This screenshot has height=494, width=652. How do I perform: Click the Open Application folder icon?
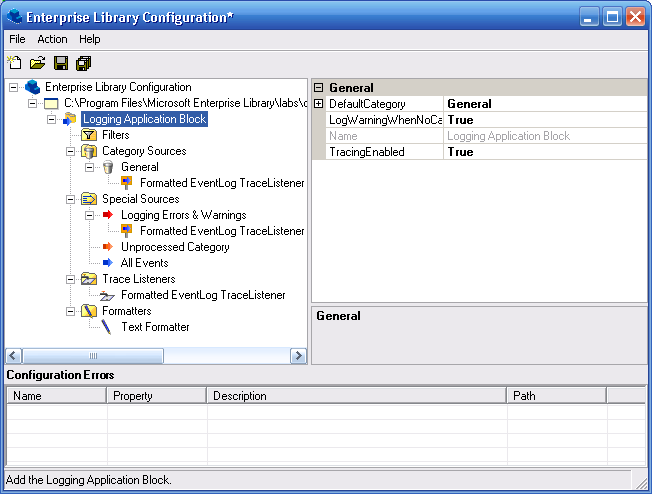[x=37, y=63]
